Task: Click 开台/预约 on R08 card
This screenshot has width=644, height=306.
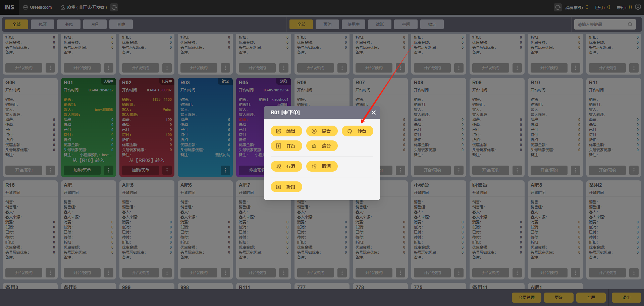Action: click(432, 170)
